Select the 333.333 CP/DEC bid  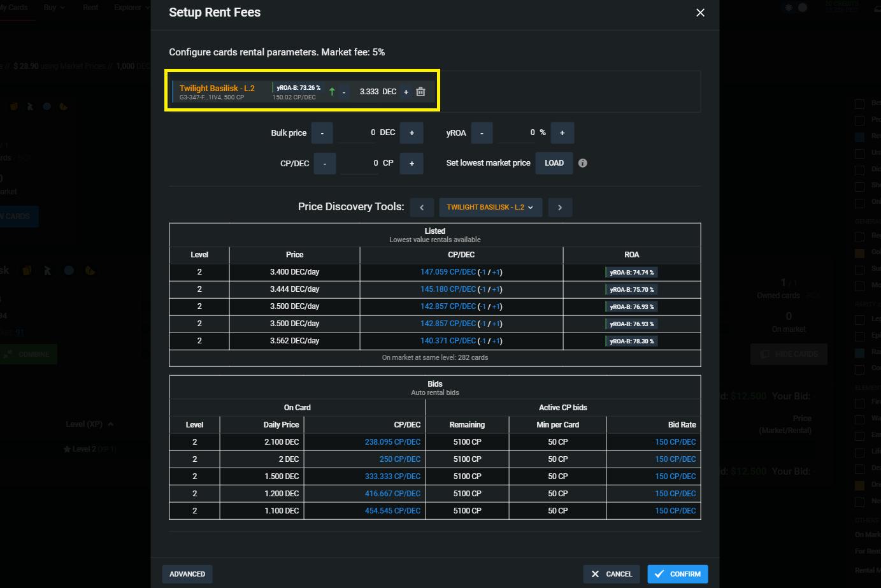pyautogui.click(x=392, y=477)
